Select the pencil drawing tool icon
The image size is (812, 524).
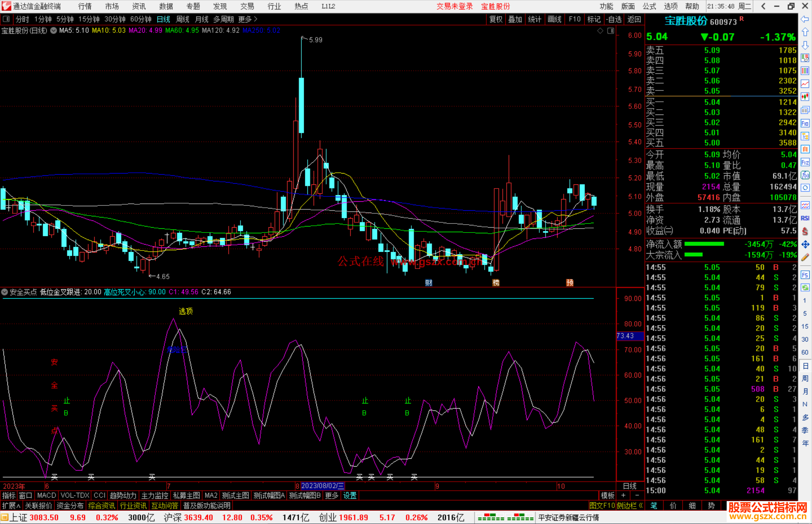click(x=805, y=258)
